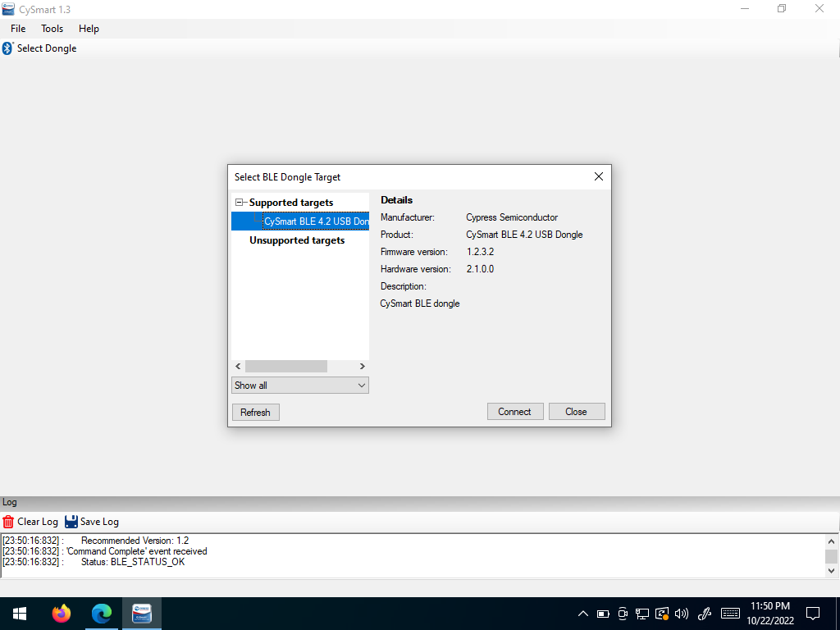This screenshot has width=840, height=630.
Task: Click the CySmart BLE dongle description text
Action: pos(420,304)
